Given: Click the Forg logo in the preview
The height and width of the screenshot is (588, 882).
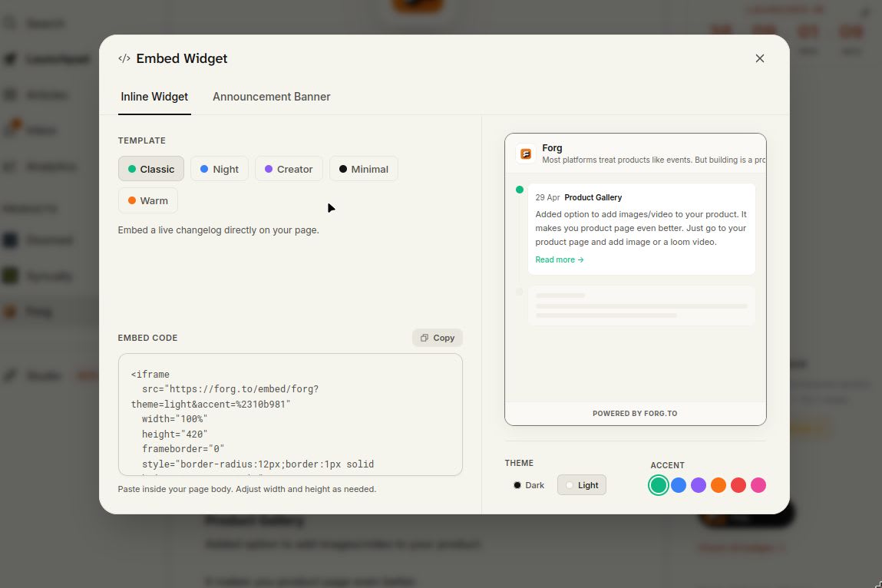Looking at the screenshot, I should tap(526, 154).
